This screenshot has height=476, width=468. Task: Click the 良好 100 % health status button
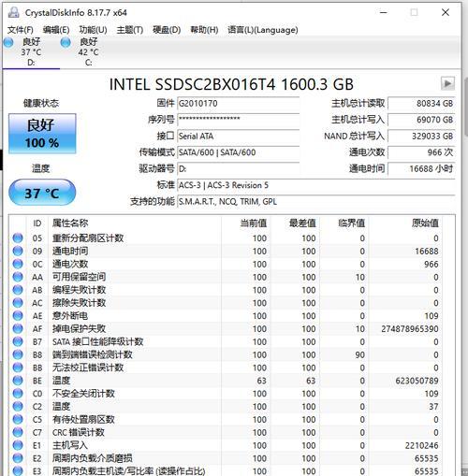tap(42, 134)
